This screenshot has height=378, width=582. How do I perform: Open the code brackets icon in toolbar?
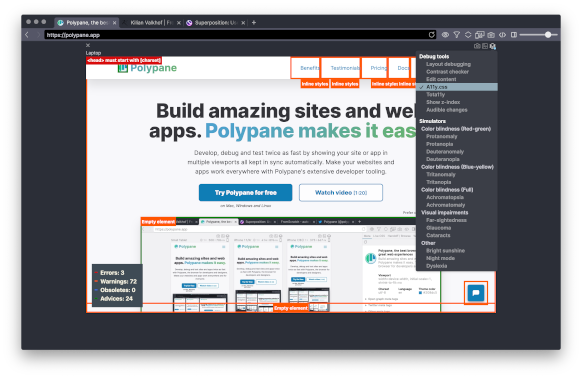[502, 35]
